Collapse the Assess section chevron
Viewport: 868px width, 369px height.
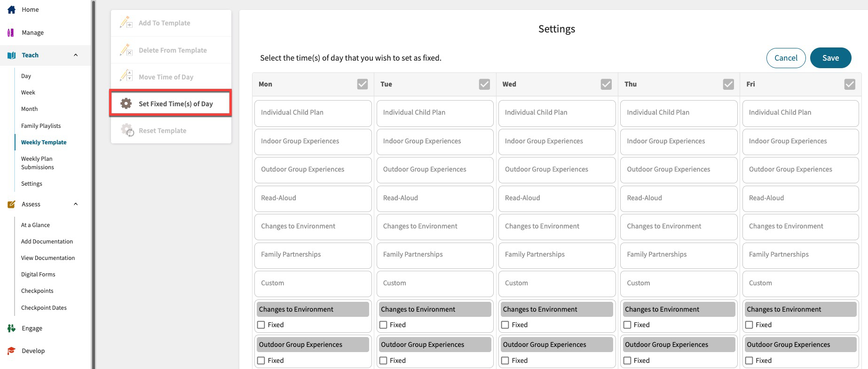76,204
